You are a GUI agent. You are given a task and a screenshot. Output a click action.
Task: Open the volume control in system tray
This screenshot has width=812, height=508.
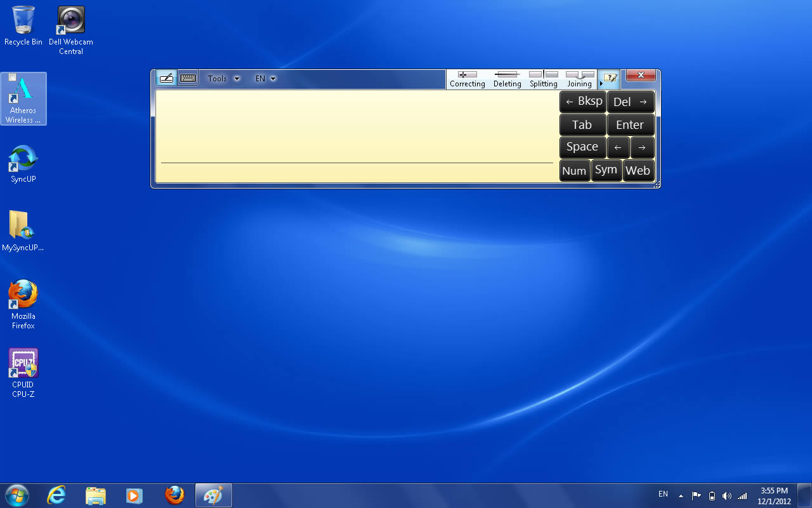click(x=726, y=496)
